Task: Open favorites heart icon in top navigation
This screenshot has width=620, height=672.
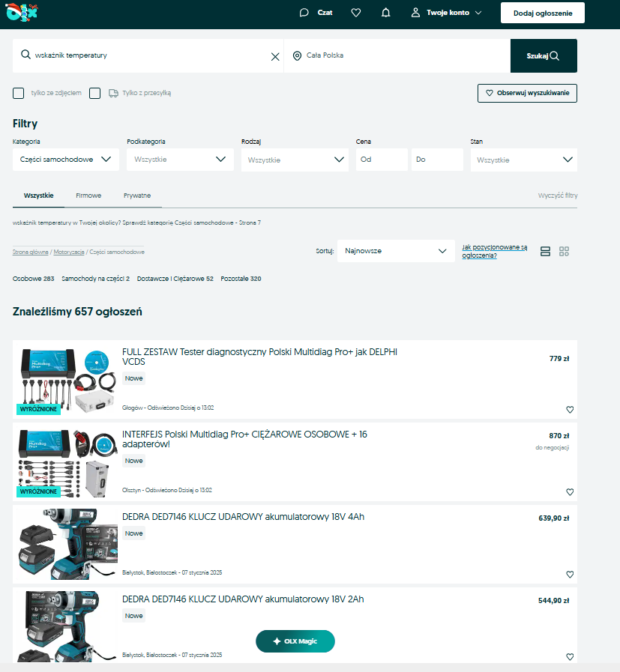Action: [356, 13]
